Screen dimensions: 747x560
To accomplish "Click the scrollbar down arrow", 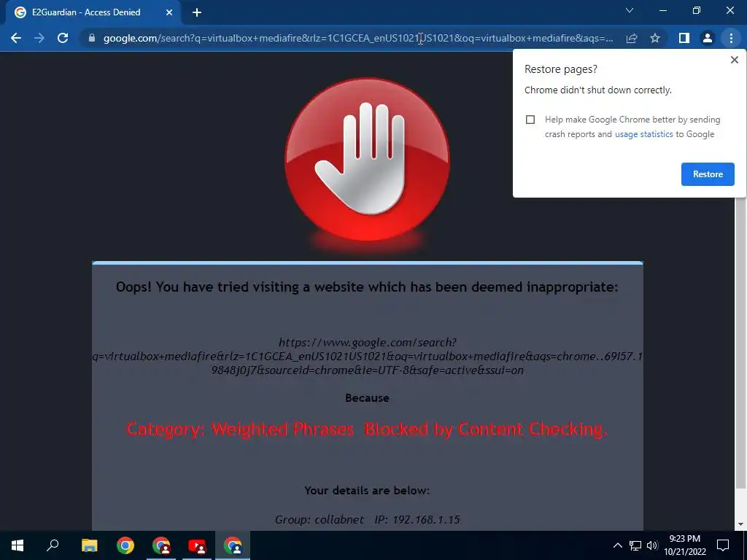I will coord(740,524).
